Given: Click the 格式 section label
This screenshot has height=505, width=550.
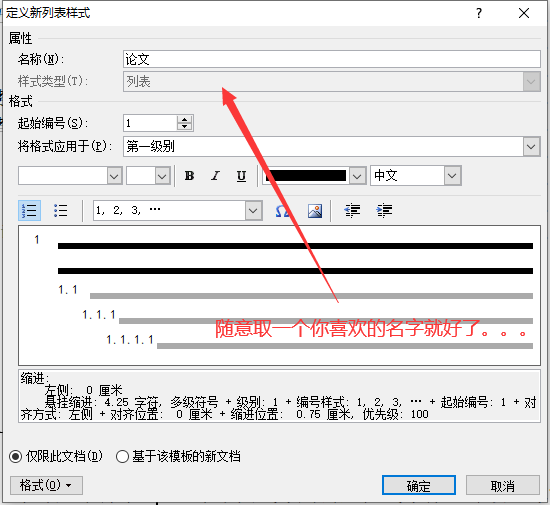Looking at the screenshot, I should click(x=20, y=101).
